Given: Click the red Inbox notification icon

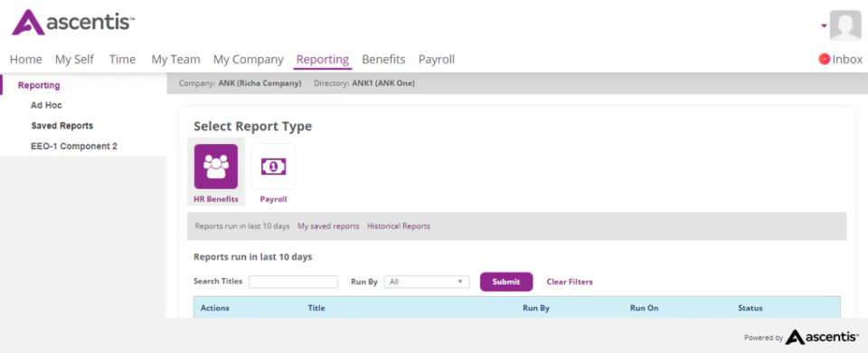Looking at the screenshot, I should point(825,59).
